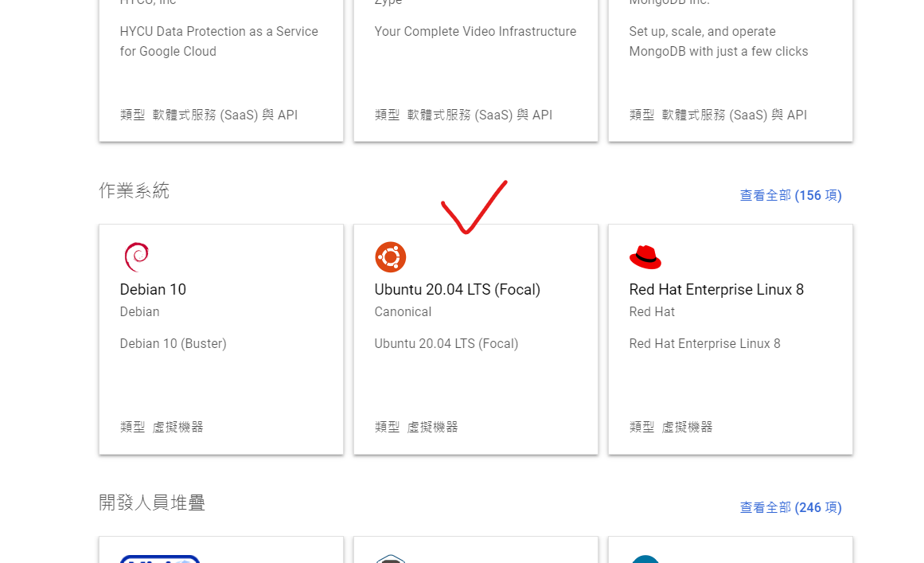
Task: Click the Debian publisher name under title
Action: [139, 312]
